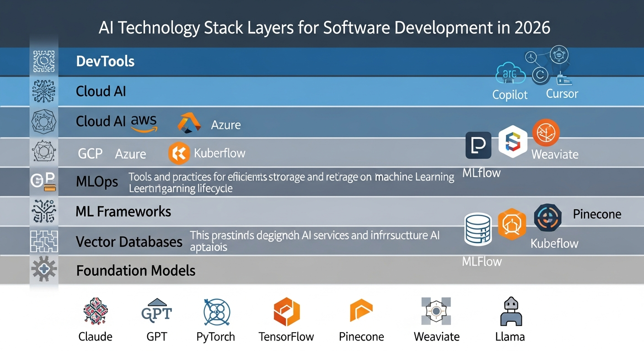Screen dimensions: 644x351
Task: Select the 'GCP' label
Action: click(x=90, y=153)
